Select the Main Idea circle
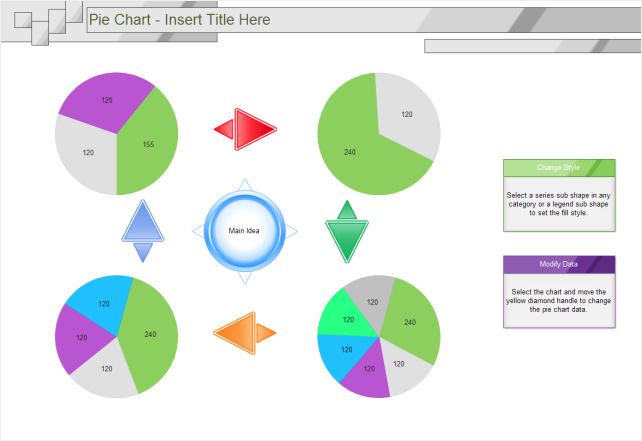 pyautogui.click(x=244, y=231)
